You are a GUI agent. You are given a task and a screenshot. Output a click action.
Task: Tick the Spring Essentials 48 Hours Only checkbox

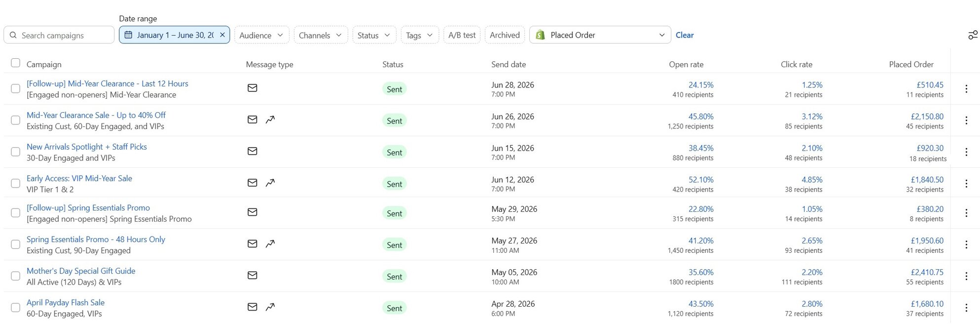(16, 244)
